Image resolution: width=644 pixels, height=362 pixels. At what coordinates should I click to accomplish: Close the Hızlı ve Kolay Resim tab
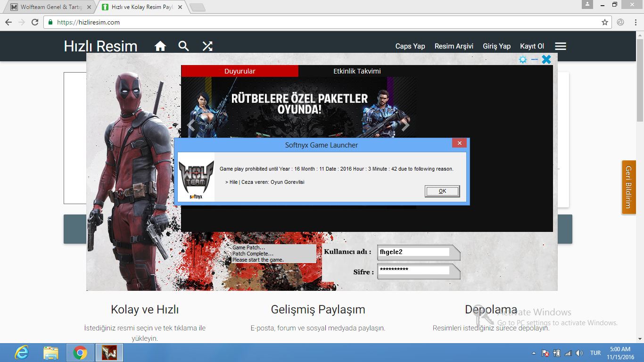[x=180, y=7]
